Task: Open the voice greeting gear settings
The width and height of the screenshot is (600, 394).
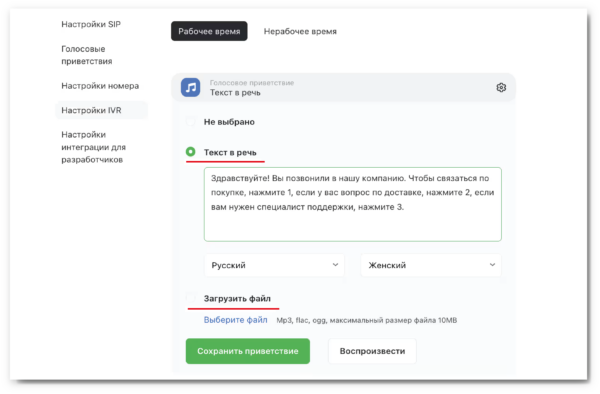Action: 501,88
